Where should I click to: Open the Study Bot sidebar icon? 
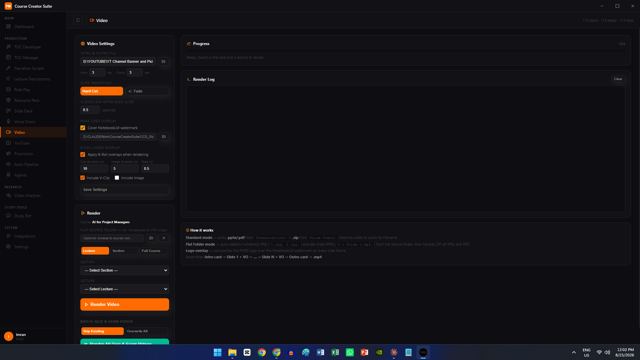[9, 216]
